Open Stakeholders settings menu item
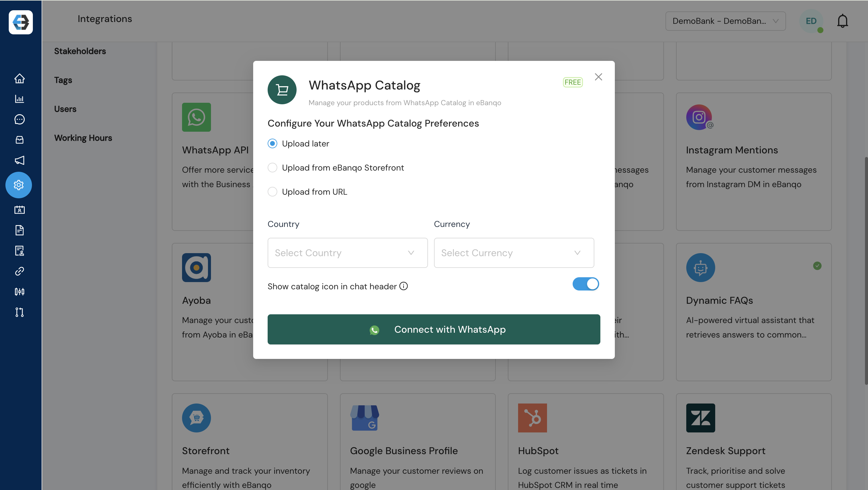This screenshot has width=868, height=490. click(x=80, y=51)
